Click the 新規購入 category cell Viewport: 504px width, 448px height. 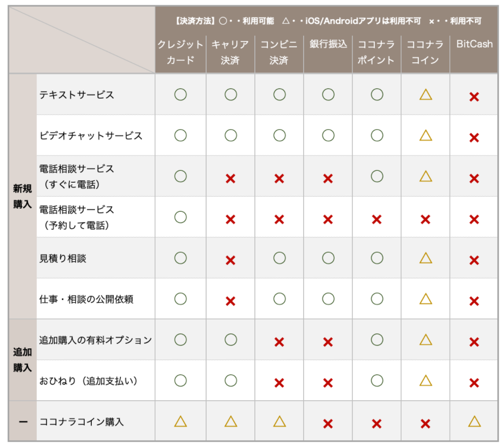22,196
